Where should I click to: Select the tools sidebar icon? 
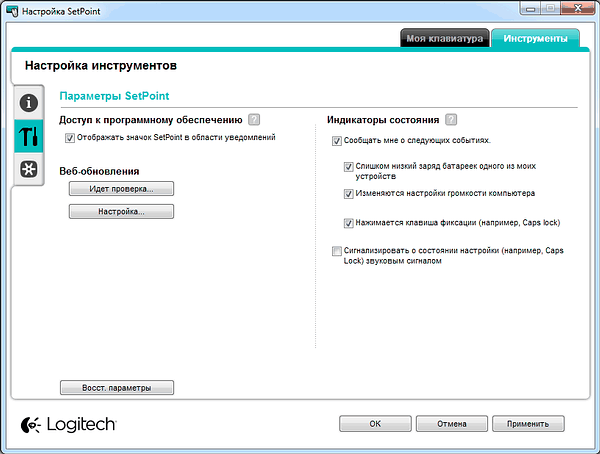pyautogui.click(x=29, y=136)
